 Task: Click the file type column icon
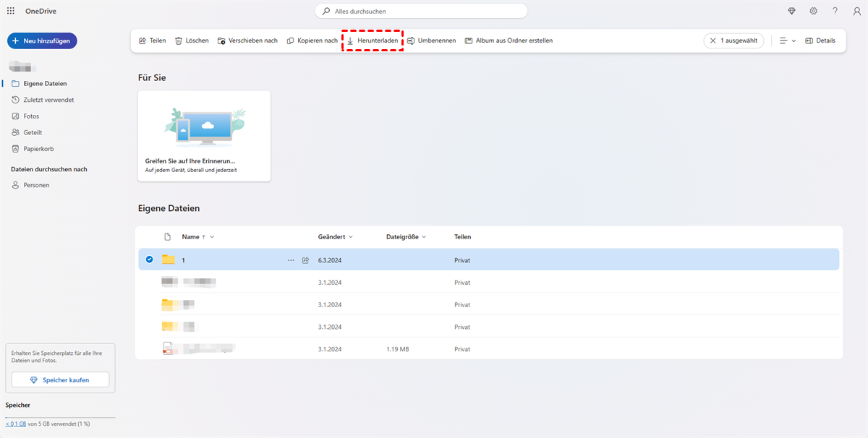[x=168, y=237]
